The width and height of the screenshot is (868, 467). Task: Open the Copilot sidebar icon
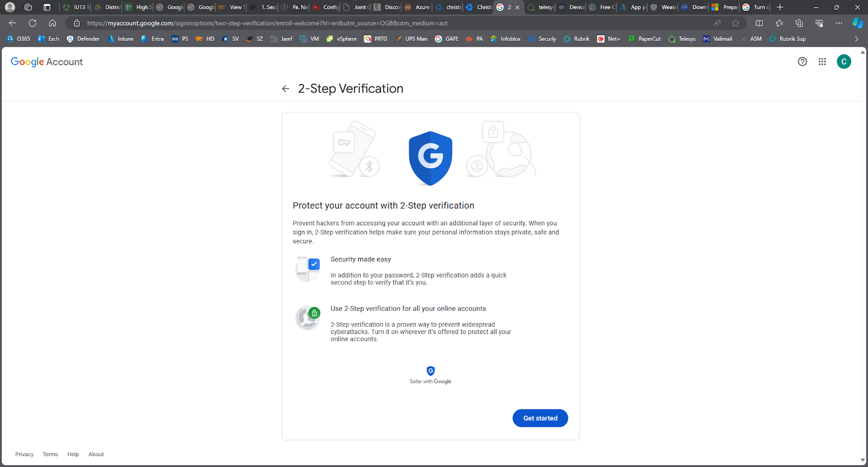858,23
